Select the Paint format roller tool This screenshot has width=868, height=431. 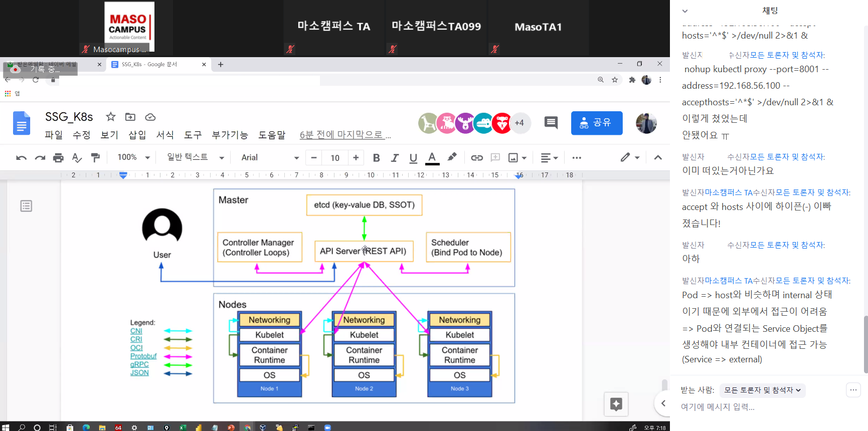click(95, 158)
